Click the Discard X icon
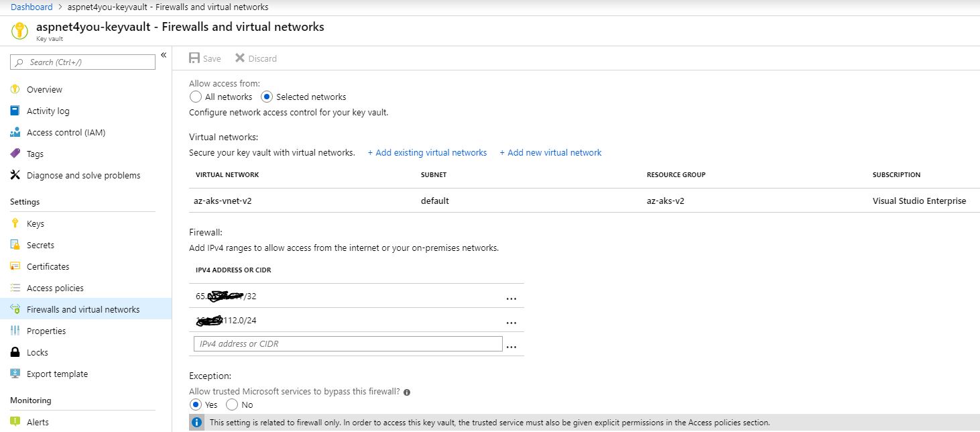 click(240, 58)
